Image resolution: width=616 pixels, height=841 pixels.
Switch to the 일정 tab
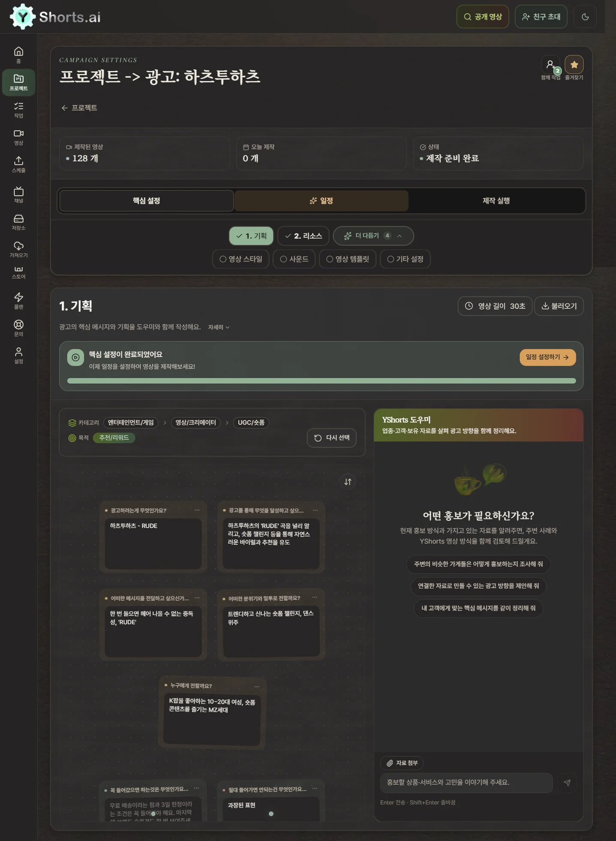tap(321, 201)
